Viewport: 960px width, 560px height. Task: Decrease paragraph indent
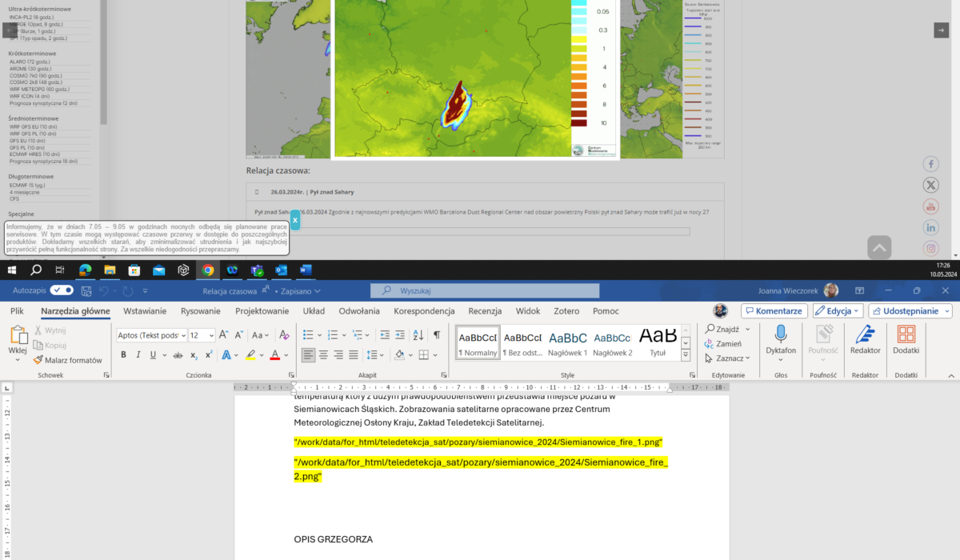[x=386, y=335]
